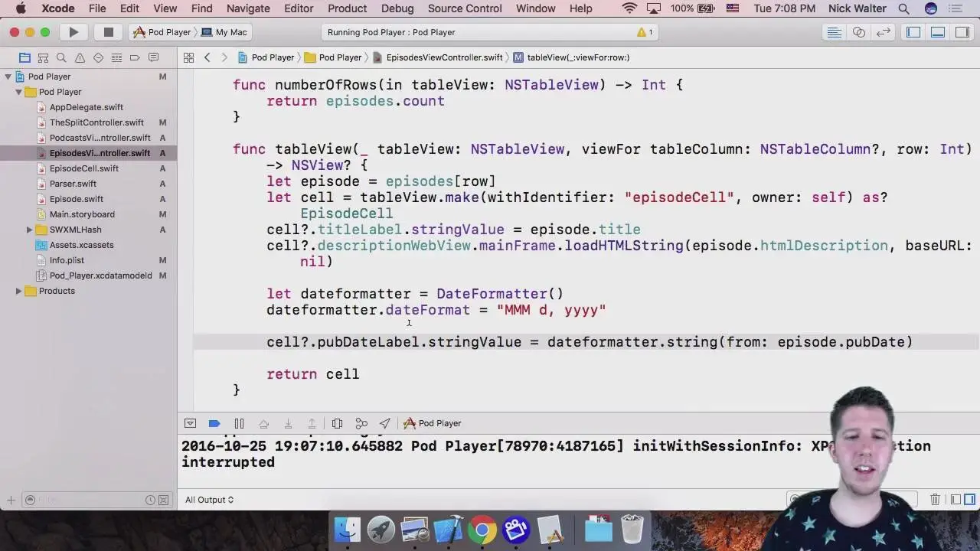Open the Debug navigator
Image resolution: width=980 pixels, height=551 pixels.
click(x=116, y=57)
